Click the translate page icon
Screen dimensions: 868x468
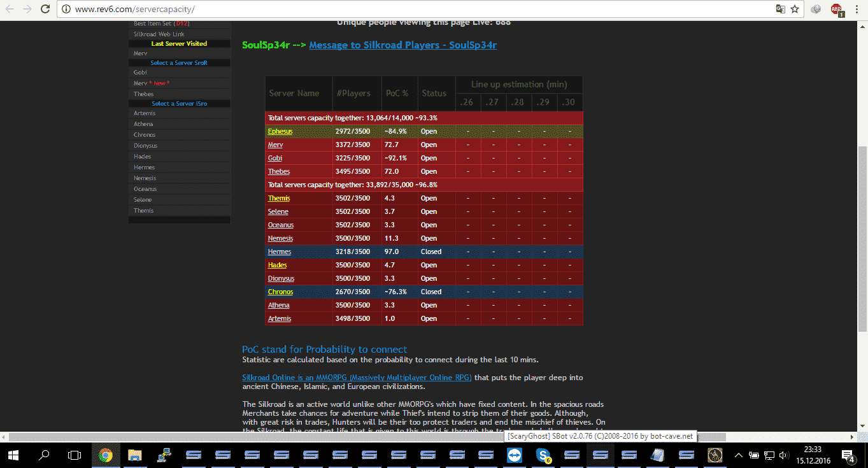[780, 10]
